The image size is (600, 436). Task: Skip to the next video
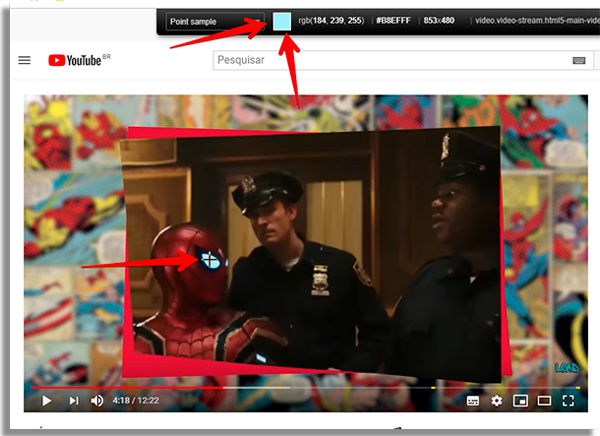(x=74, y=400)
